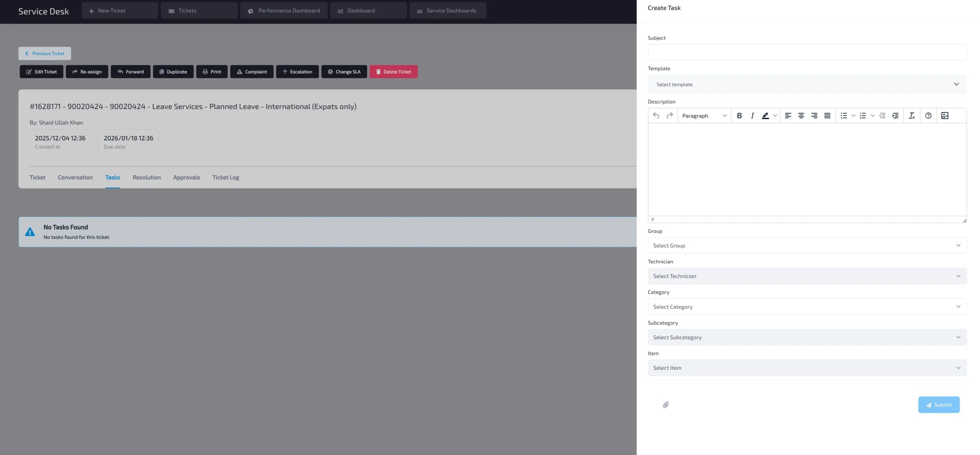Click the text highlight color icon
Image resolution: width=980 pixels, height=455 pixels.
pos(765,116)
